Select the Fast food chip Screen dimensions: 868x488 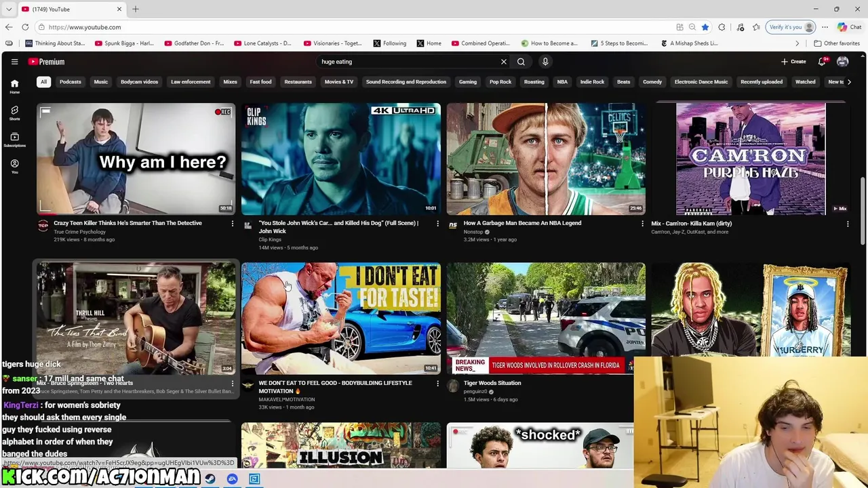pos(260,82)
